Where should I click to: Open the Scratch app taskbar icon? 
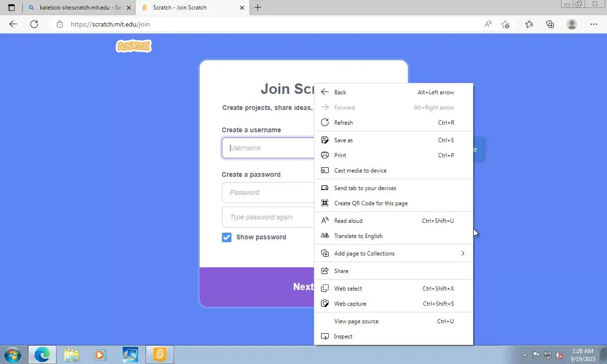(160, 355)
